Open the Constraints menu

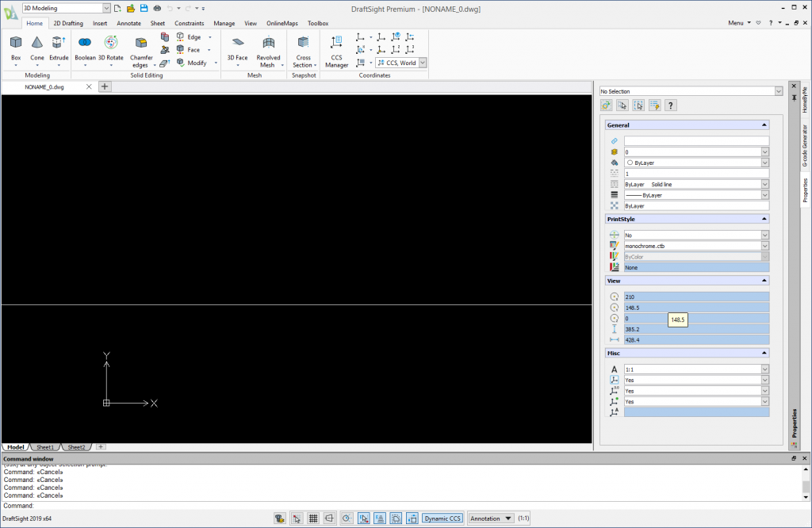190,23
